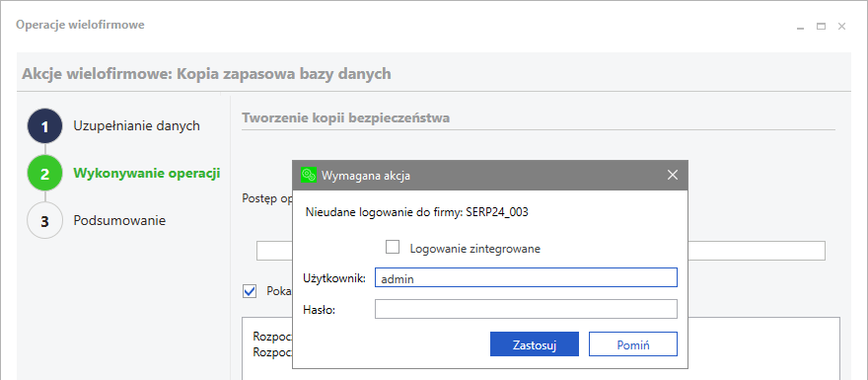Click the operation progress bar

tap(541, 251)
